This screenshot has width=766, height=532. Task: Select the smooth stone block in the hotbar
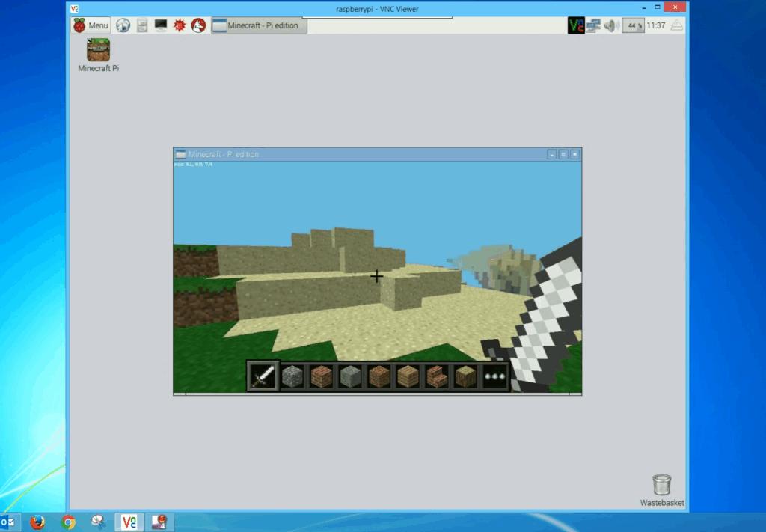coord(349,375)
